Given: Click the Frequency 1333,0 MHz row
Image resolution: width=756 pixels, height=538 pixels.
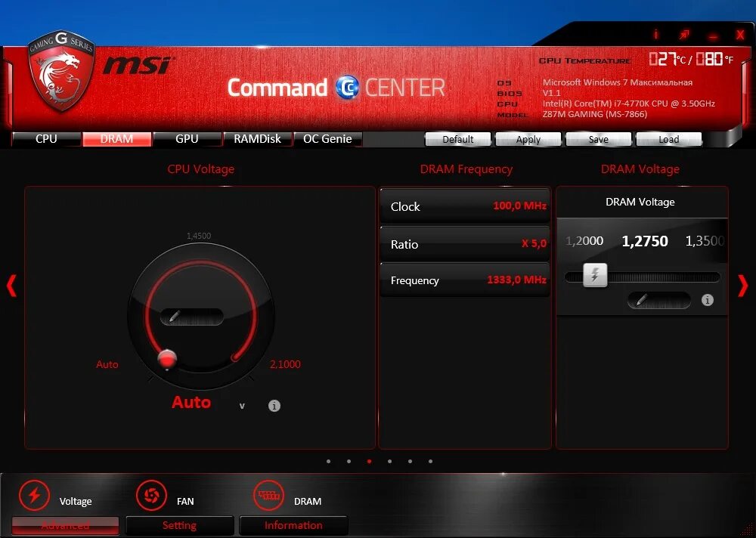Looking at the screenshot, I should (x=465, y=280).
